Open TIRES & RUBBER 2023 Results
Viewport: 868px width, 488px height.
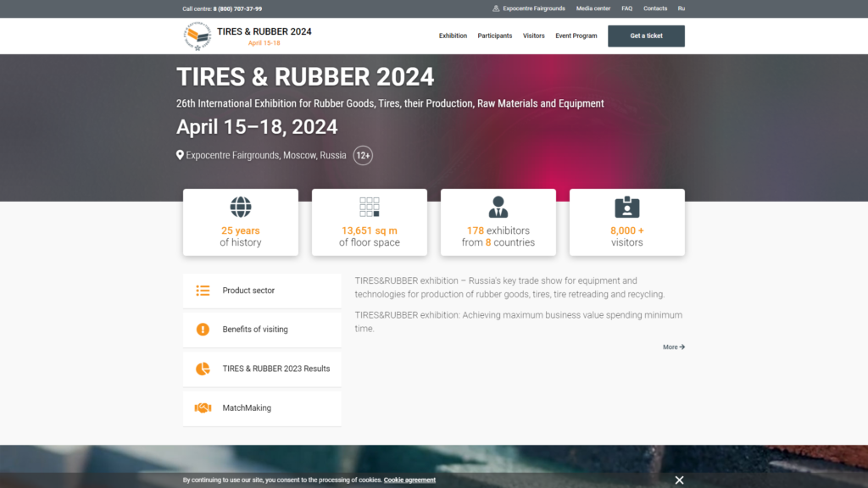click(x=262, y=369)
